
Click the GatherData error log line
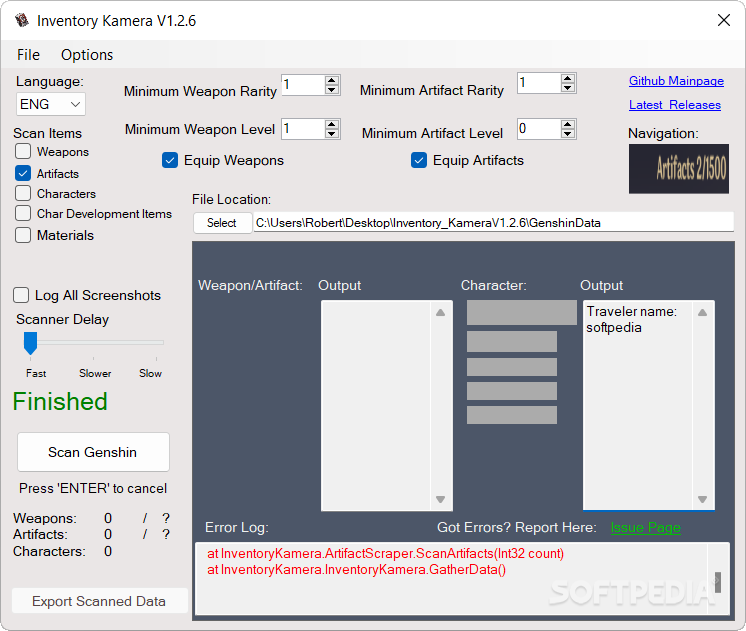[x=356, y=570]
